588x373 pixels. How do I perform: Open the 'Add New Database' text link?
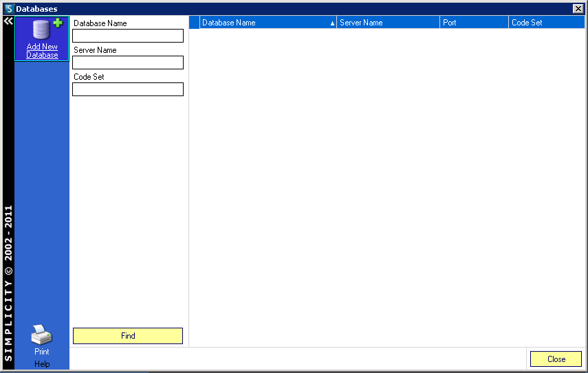(42, 51)
